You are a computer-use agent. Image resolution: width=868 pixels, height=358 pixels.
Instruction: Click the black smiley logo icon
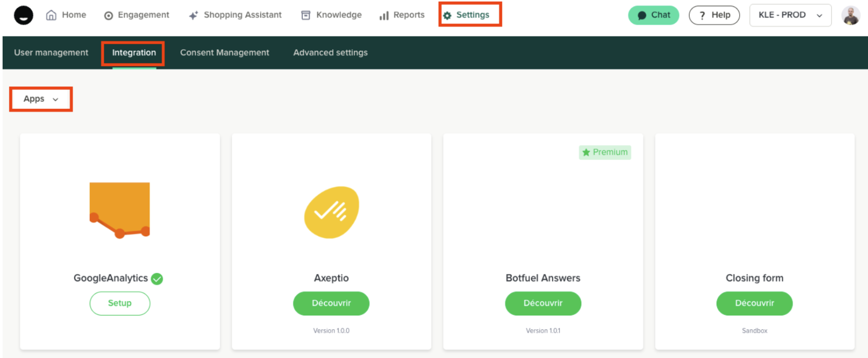pyautogui.click(x=23, y=15)
